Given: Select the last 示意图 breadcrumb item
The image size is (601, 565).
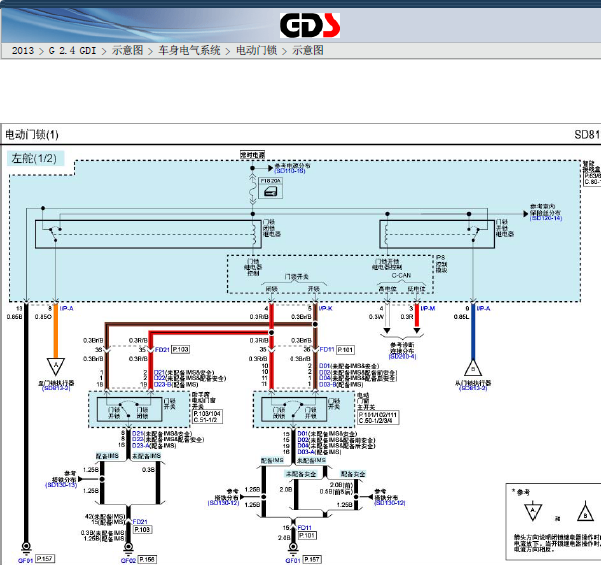Looking at the screenshot, I should 308,51.
